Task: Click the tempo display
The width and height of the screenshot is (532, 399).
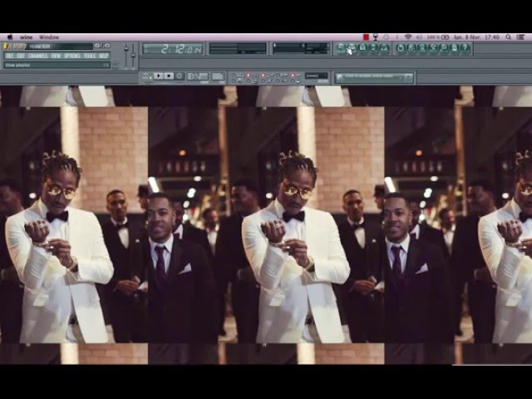Action: coord(198,76)
